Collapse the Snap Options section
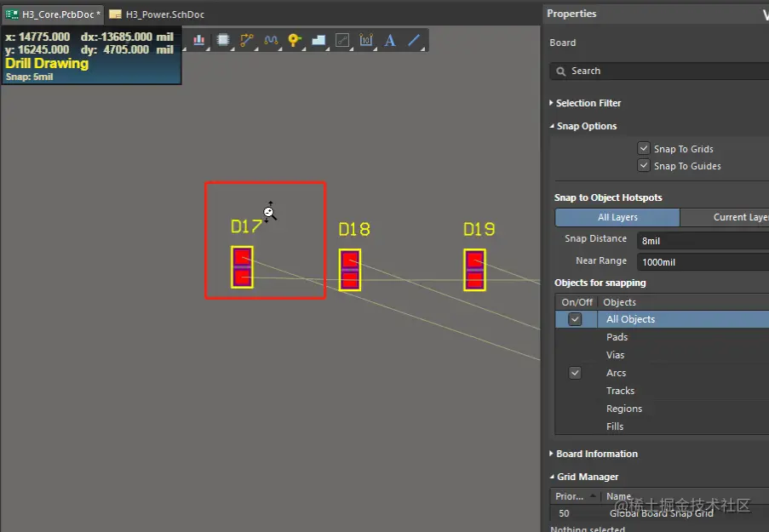 (552, 126)
